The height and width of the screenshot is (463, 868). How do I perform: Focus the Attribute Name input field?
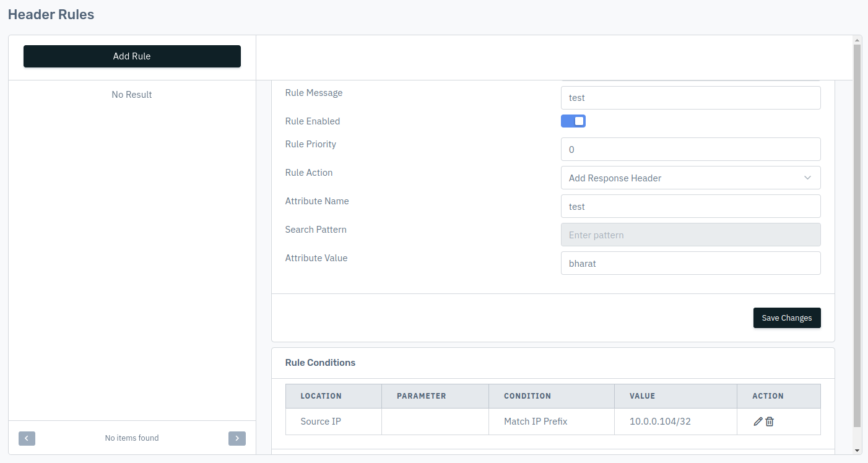click(691, 206)
